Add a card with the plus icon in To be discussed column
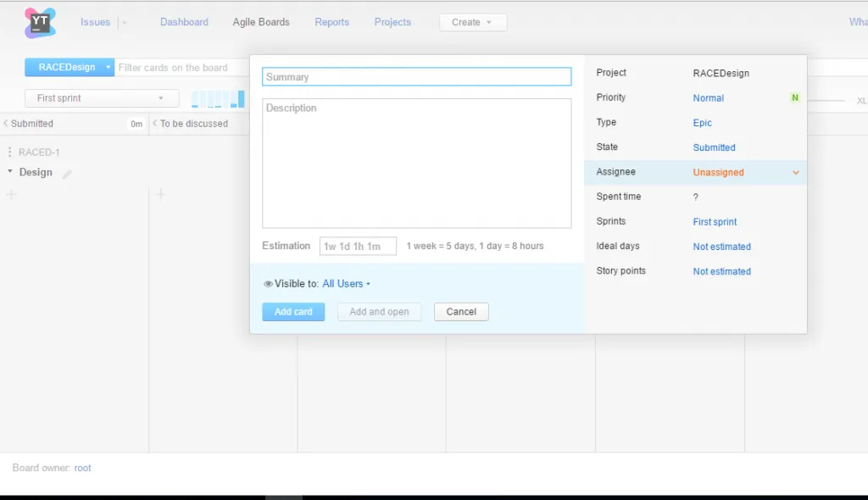Viewport: 868px width, 500px height. coord(160,195)
